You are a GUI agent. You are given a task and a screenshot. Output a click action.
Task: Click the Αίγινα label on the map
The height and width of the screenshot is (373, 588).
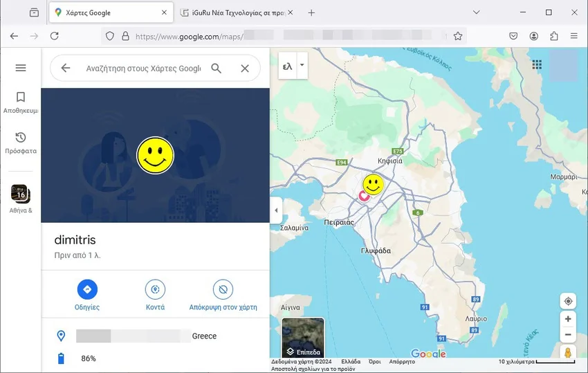tap(291, 307)
